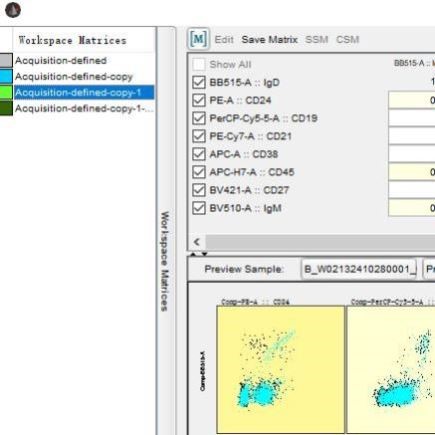Enable the Show All checkbox
The image size is (435, 435).
(199, 64)
